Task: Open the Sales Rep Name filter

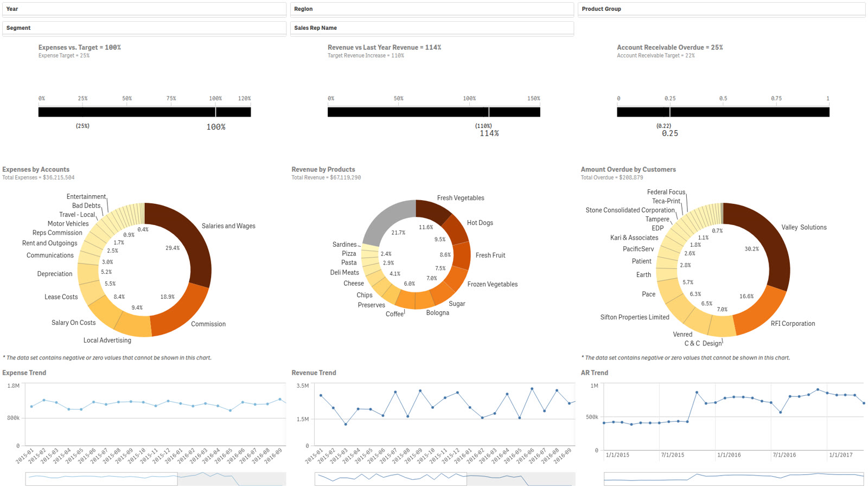Action: tap(432, 28)
